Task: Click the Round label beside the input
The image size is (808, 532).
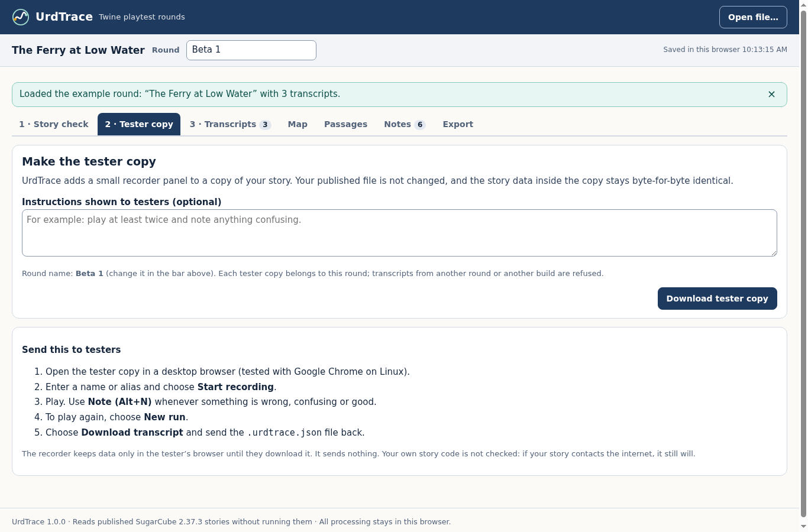Action: (166, 50)
